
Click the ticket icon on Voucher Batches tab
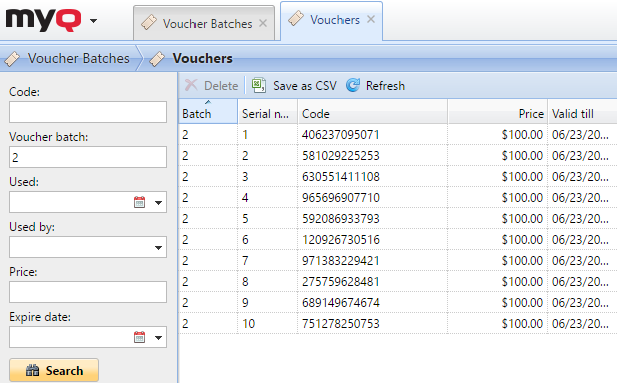149,22
